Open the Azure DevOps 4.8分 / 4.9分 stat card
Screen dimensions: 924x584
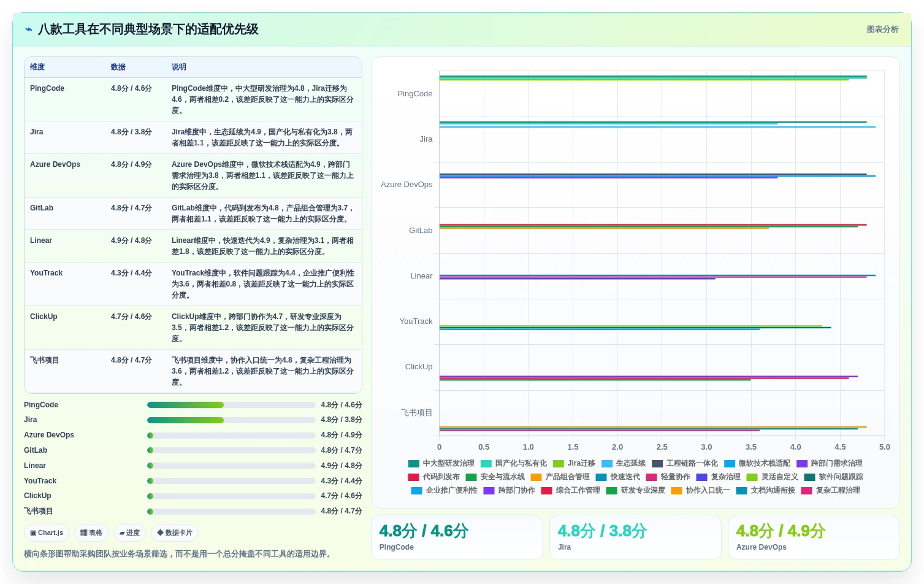pyautogui.click(x=814, y=537)
